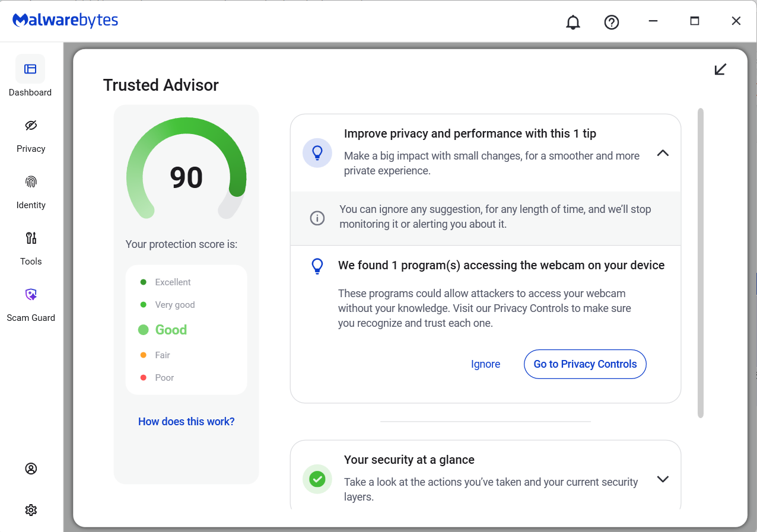Open the notifications bell icon
This screenshot has height=532, width=757.
point(573,22)
